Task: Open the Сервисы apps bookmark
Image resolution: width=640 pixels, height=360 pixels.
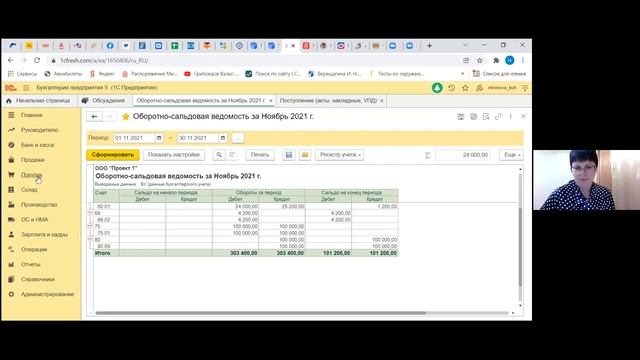Action: 22,74
